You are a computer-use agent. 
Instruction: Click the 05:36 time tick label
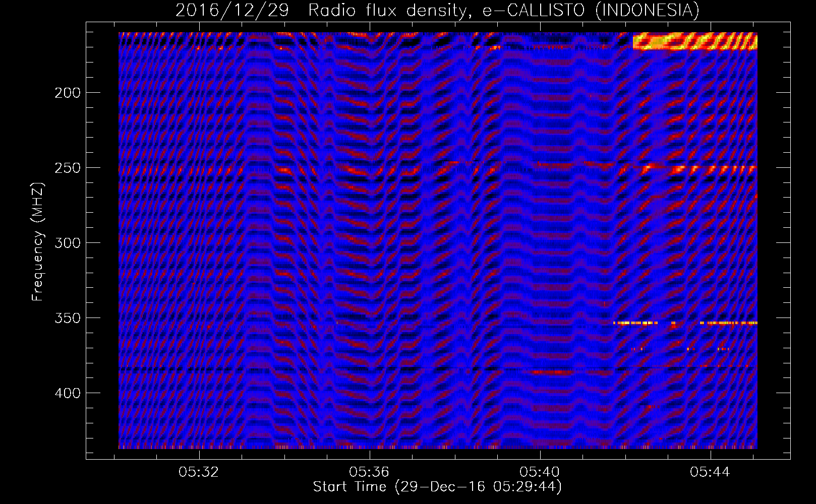coord(369,472)
